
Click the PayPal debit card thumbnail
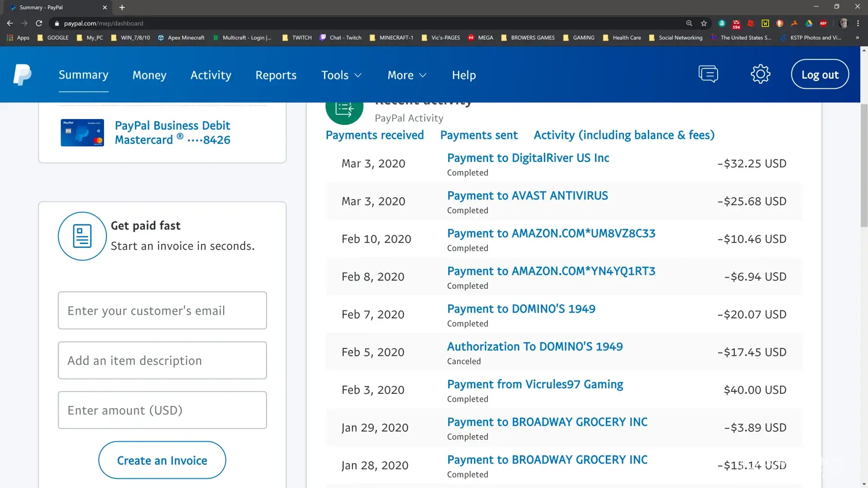coord(82,133)
